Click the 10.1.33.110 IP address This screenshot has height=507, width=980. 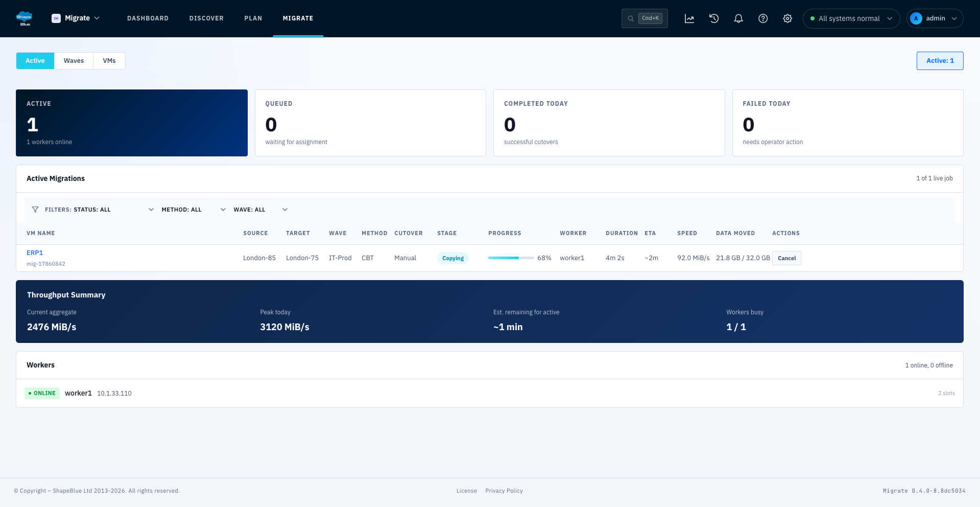[114, 394]
